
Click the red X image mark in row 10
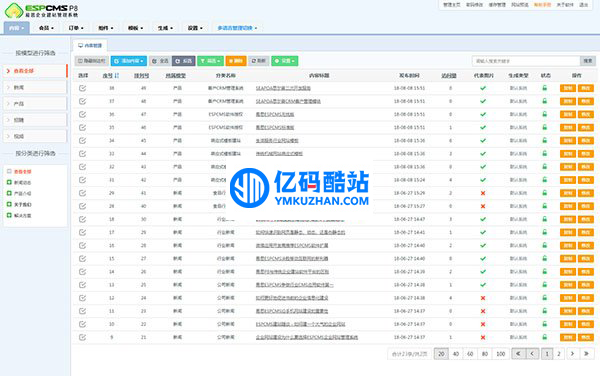click(x=483, y=324)
